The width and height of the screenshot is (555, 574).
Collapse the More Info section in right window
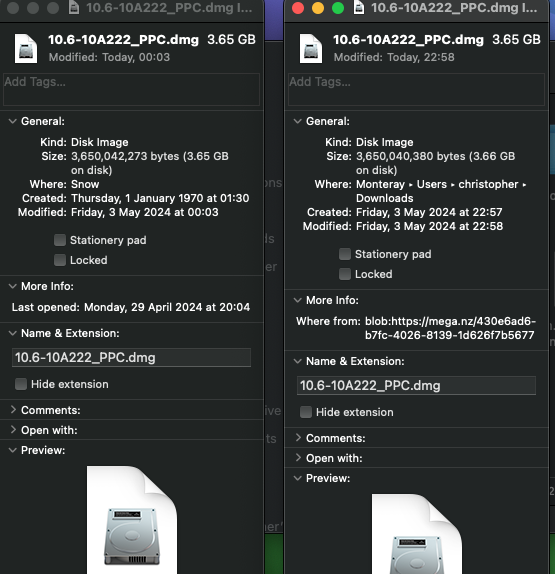point(298,300)
